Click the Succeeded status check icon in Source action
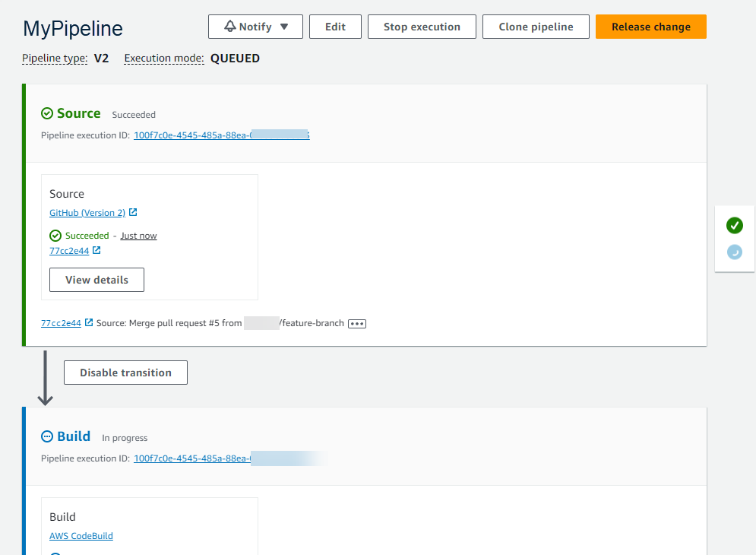 (55, 235)
